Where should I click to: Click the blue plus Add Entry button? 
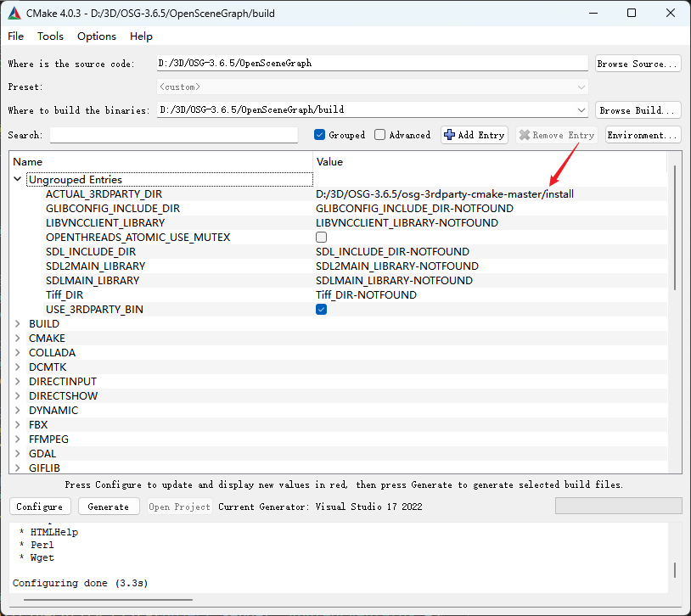(475, 135)
